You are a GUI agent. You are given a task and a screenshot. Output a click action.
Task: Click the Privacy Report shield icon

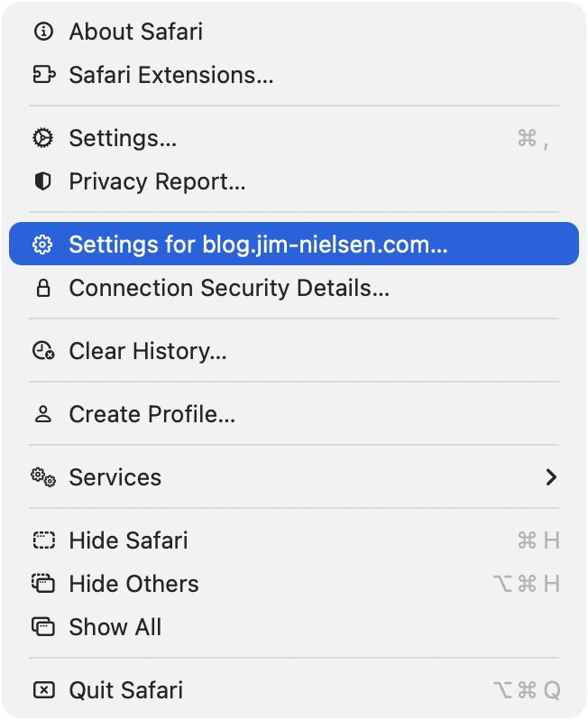point(42,181)
